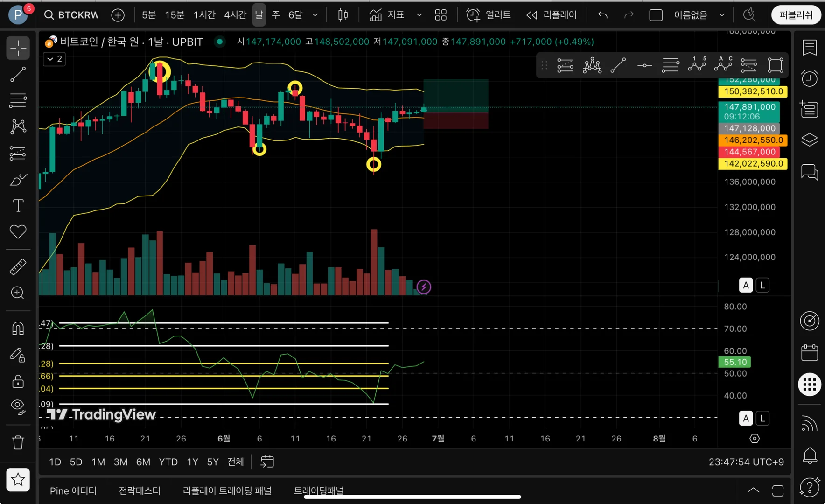
Task: Expand the timeframe interval dropdown arrow
Action: 315,15
